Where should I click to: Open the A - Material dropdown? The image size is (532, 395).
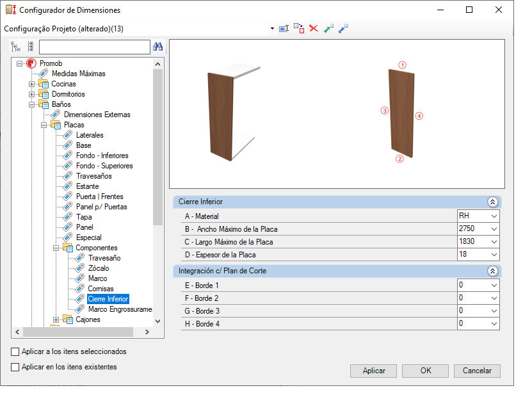494,216
